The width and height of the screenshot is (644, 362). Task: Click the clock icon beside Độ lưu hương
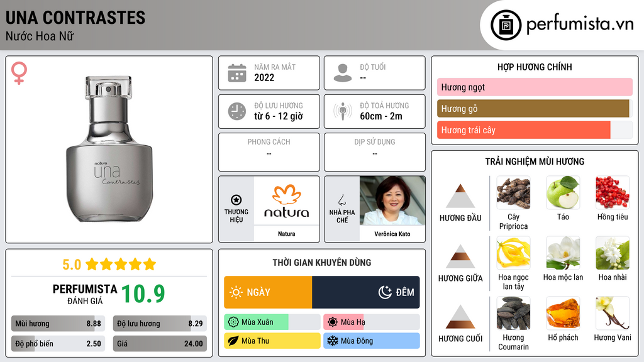click(x=237, y=111)
